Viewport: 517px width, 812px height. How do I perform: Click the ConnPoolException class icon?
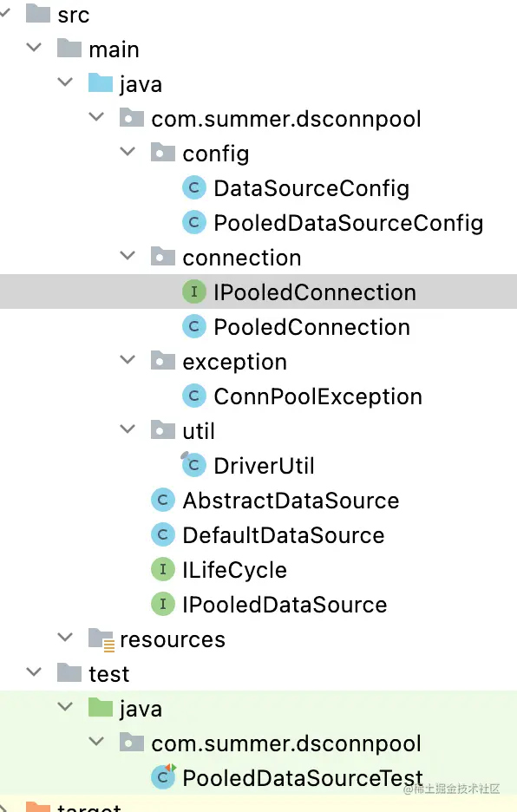pyautogui.click(x=194, y=396)
